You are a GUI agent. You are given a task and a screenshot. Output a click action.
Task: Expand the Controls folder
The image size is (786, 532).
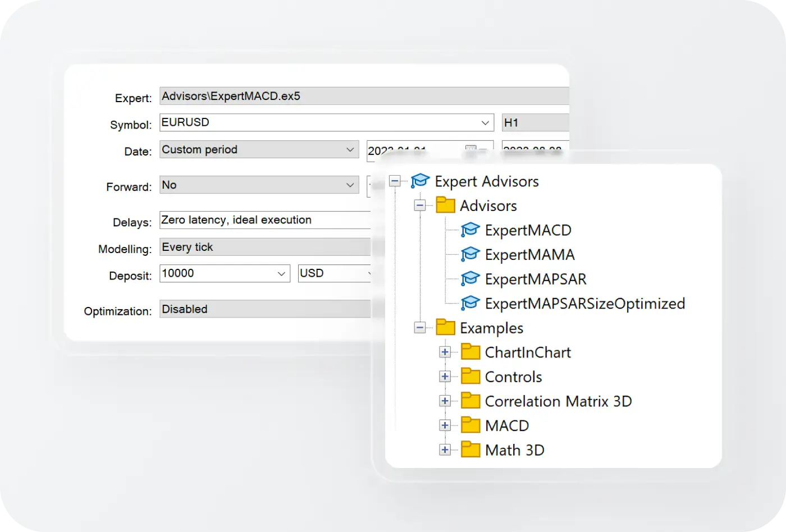click(445, 377)
